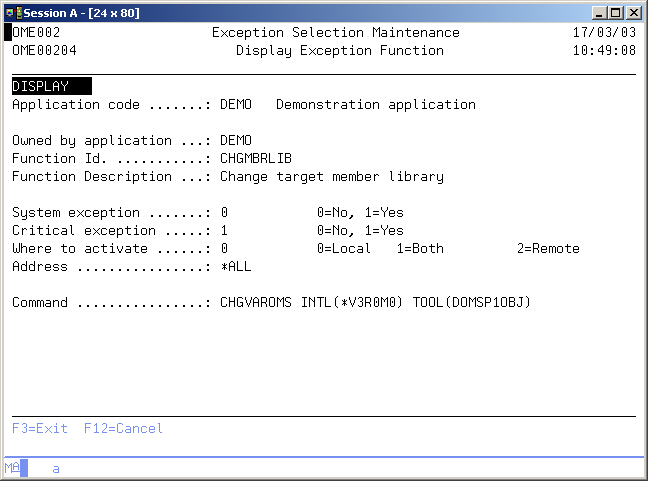Select the Owned by application DEMO value
The height and width of the screenshot is (481, 648).
236,140
